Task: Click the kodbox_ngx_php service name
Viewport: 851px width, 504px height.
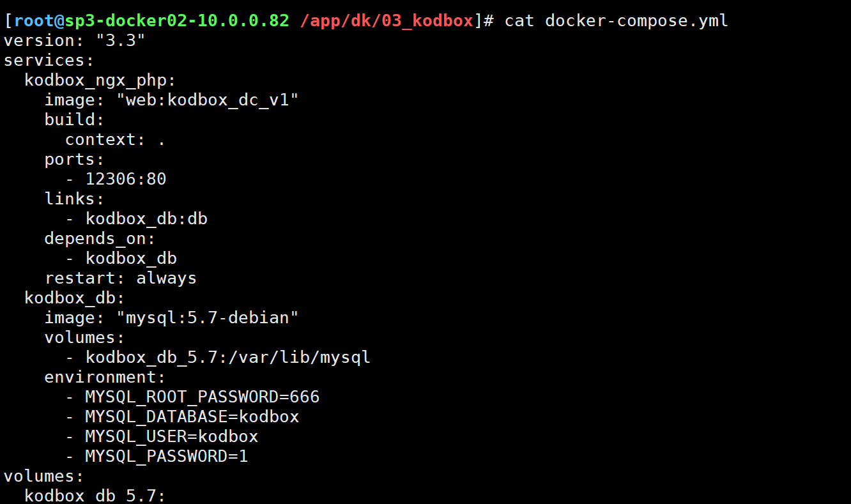Action: (x=100, y=80)
